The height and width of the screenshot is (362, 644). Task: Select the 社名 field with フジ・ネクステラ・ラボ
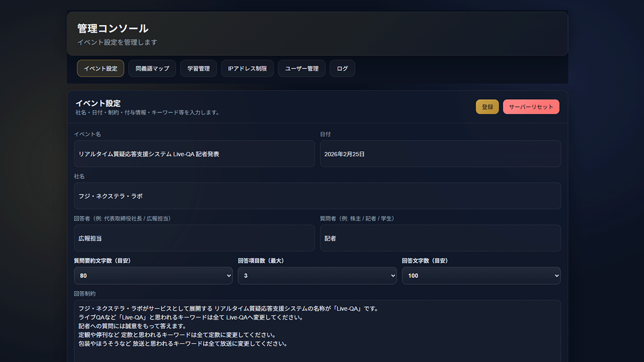tap(317, 196)
